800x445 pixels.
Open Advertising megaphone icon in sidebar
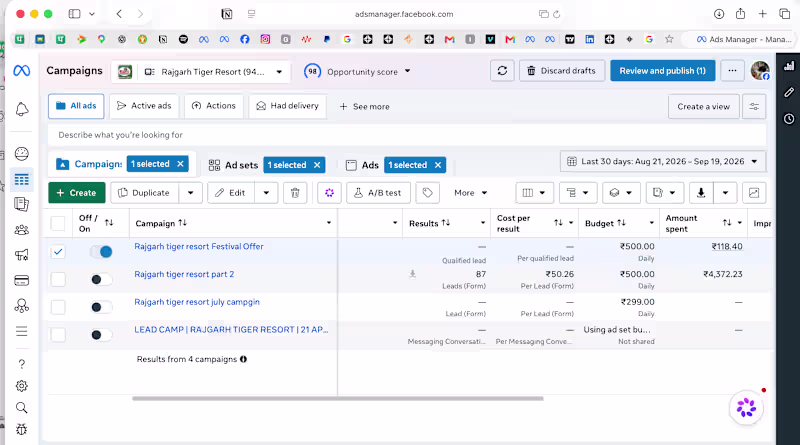tap(21, 255)
